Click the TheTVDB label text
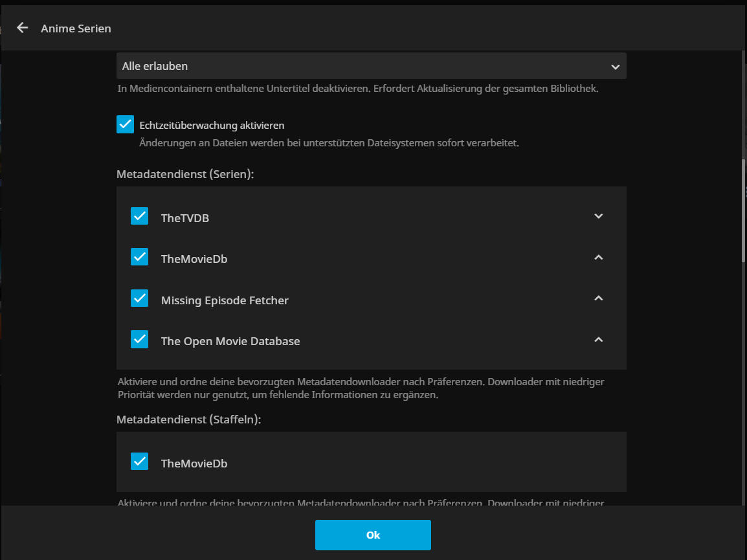The height and width of the screenshot is (560, 747). point(184,218)
